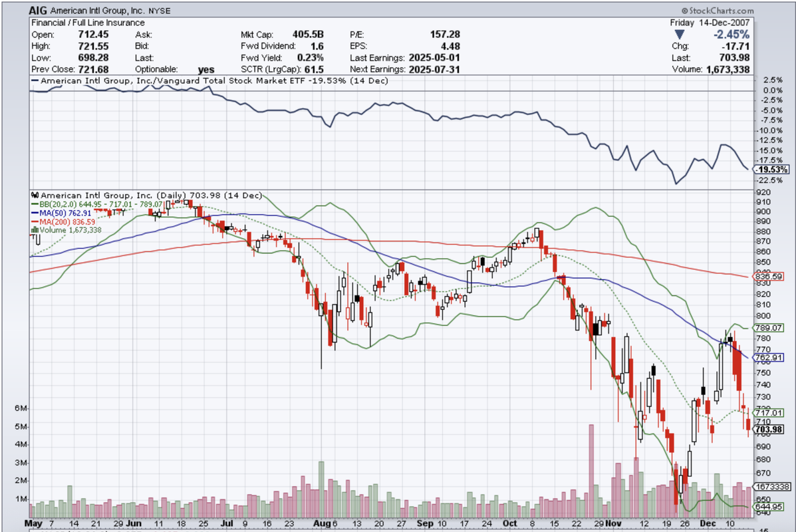Select the 'American Intl Group, Inc.' company name in the header

point(98,11)
